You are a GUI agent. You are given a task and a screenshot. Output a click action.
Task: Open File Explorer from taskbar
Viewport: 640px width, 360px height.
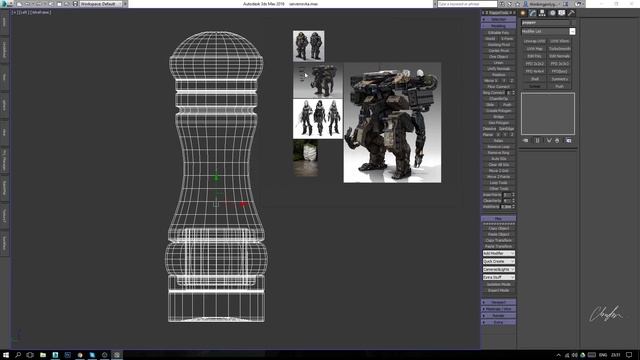tap(42, 355)
